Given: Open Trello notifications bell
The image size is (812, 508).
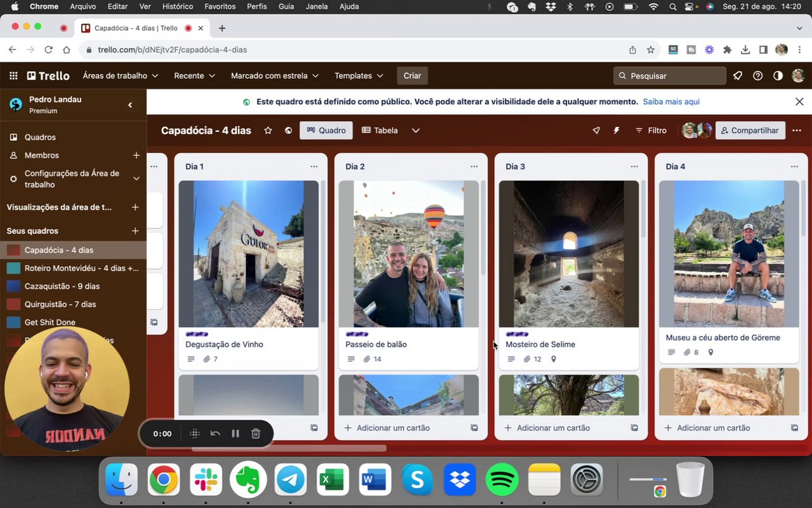Looking at the screenshot, I should [x=737, y=76].
